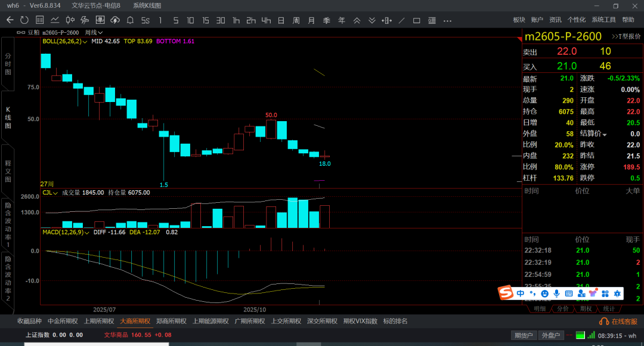
Task: Select the 4h period
Action: 266,20
